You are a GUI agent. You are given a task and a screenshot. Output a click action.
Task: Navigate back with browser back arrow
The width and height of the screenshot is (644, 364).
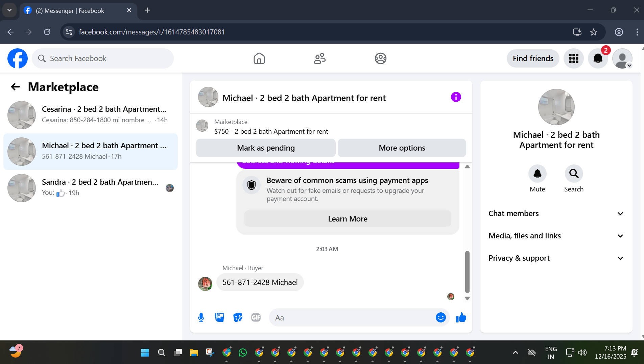(10, 32)
